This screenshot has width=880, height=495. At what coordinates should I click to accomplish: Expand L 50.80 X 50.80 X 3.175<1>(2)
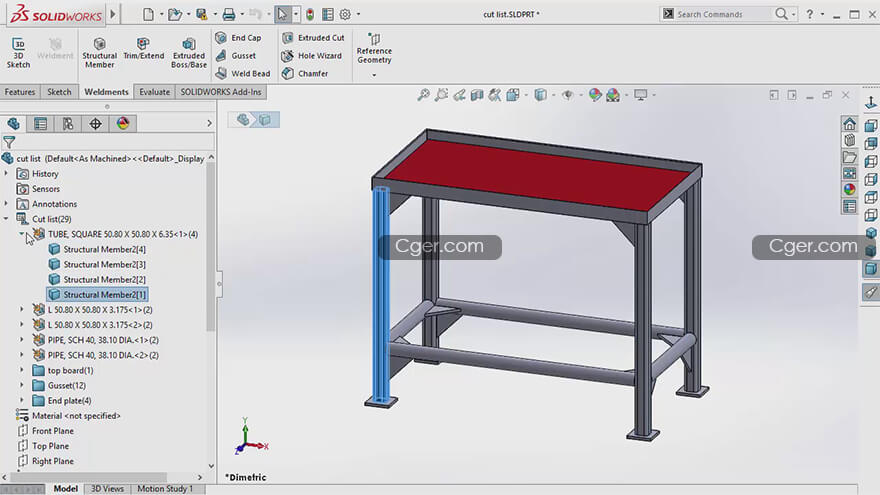(22, 309)
